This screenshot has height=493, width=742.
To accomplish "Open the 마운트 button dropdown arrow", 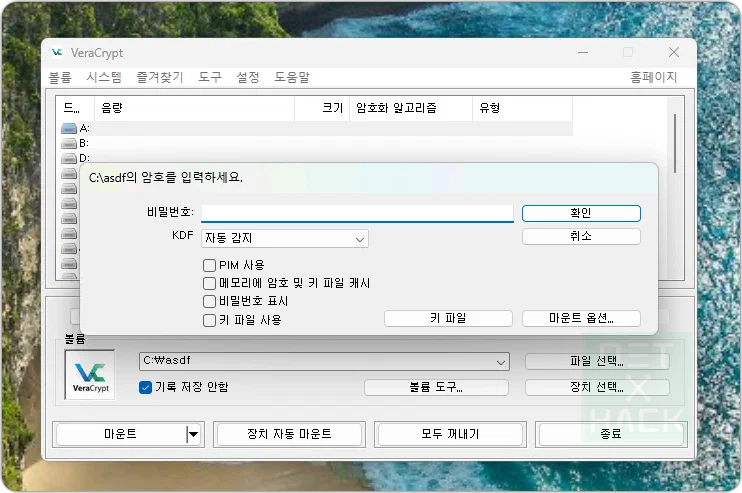I will (193, 434).
